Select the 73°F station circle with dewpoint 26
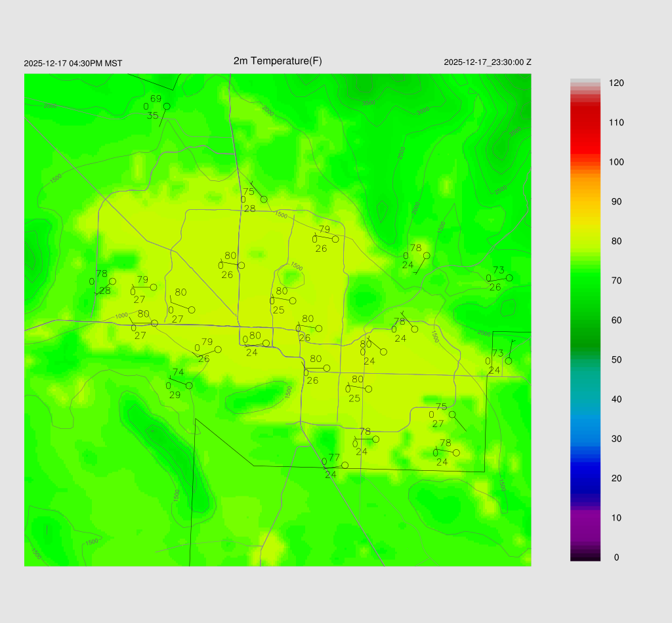The width and height of the screenshot is (672, 623). point(509,278)
